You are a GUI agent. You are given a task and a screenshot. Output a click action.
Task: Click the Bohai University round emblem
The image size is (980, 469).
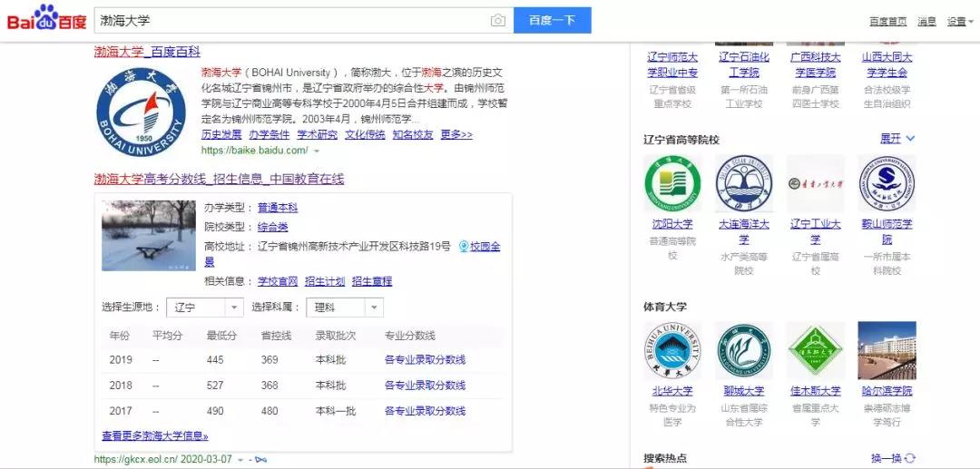(x=142, y=112)
